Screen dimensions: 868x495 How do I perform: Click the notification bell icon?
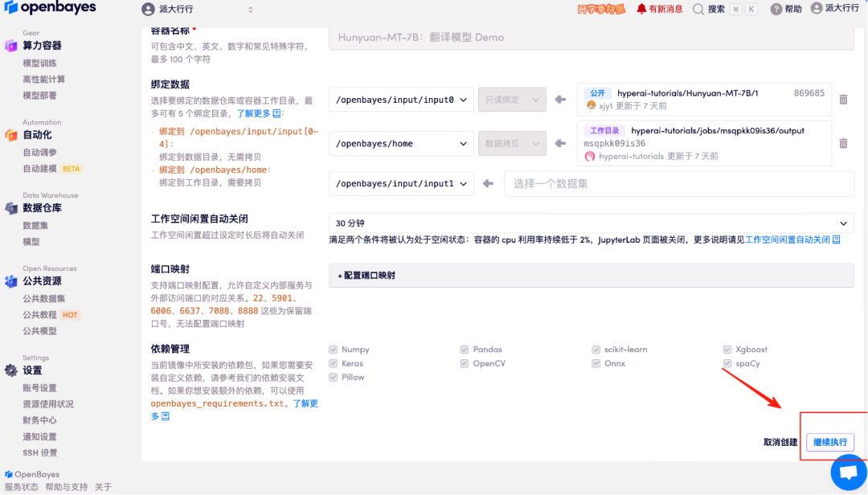(641, 9)
